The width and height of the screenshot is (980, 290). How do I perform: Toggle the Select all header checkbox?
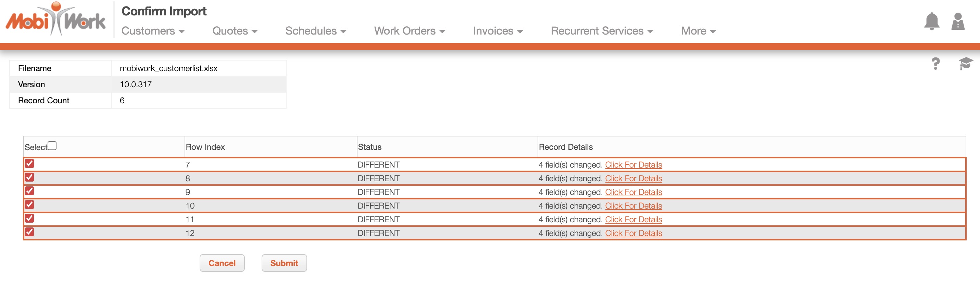point(52,146)
